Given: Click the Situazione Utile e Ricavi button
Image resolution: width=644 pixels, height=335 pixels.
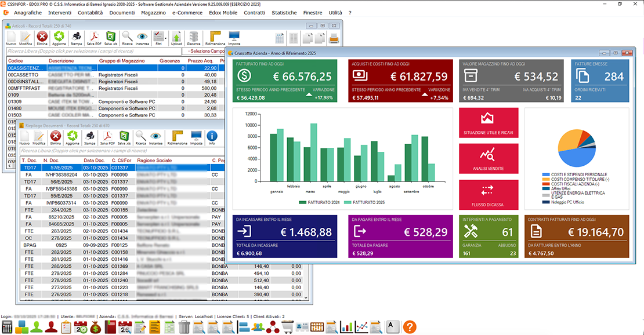Looking at the screenshot, I should coord(487,122).
